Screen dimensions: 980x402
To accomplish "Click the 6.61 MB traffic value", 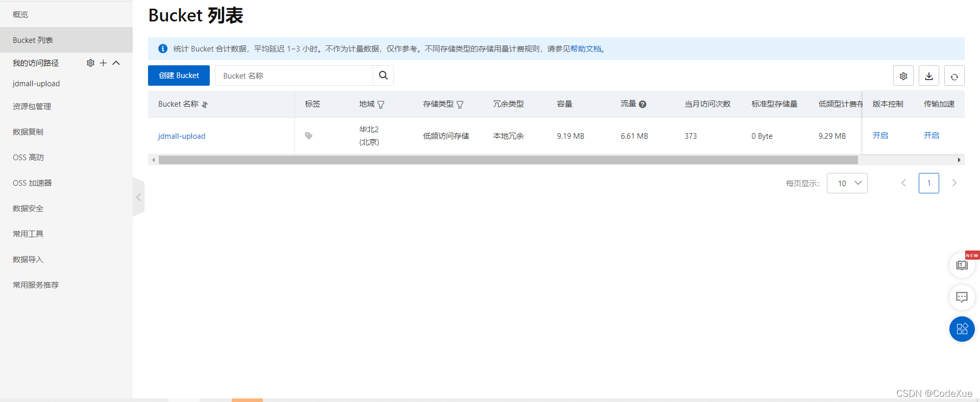I will click(x=634, y=136).
